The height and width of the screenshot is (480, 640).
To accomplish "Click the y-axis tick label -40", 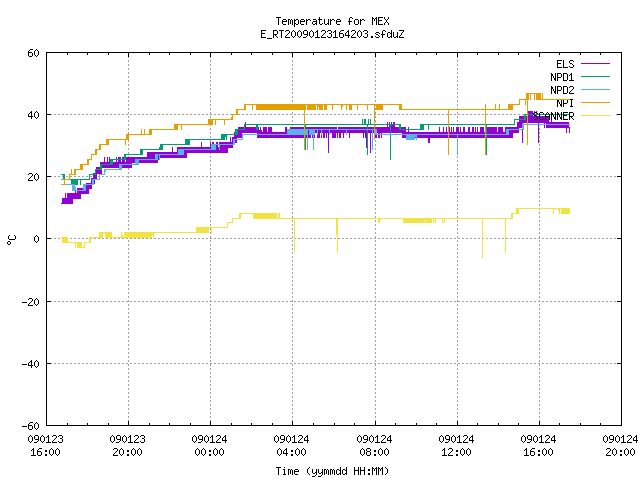I will (x=31, y=364).
